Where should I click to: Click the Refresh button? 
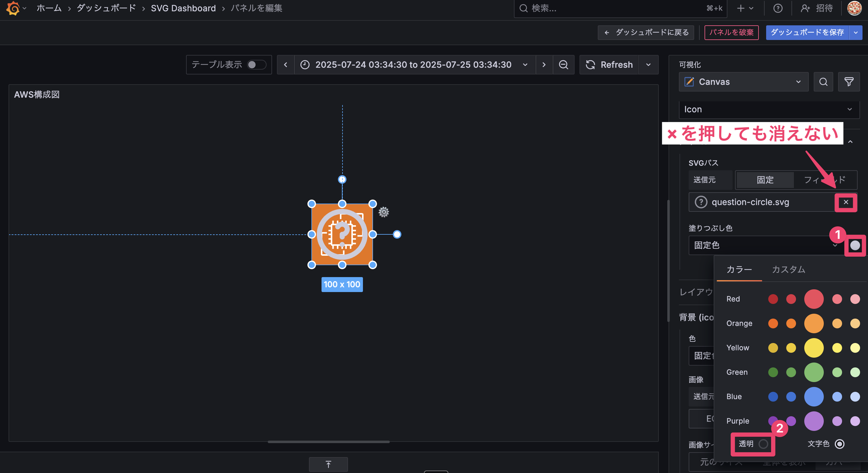(x=609, y=64)
